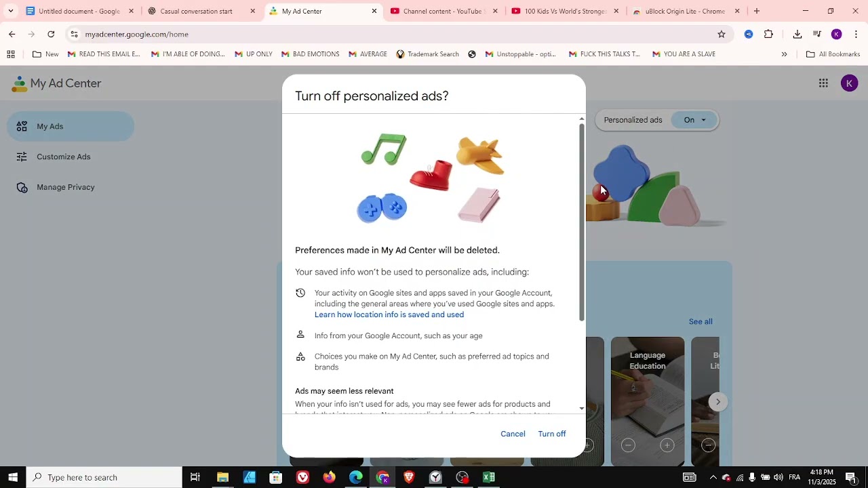
Task: Open Chrome three-dot menu
Action: point(856,34)
